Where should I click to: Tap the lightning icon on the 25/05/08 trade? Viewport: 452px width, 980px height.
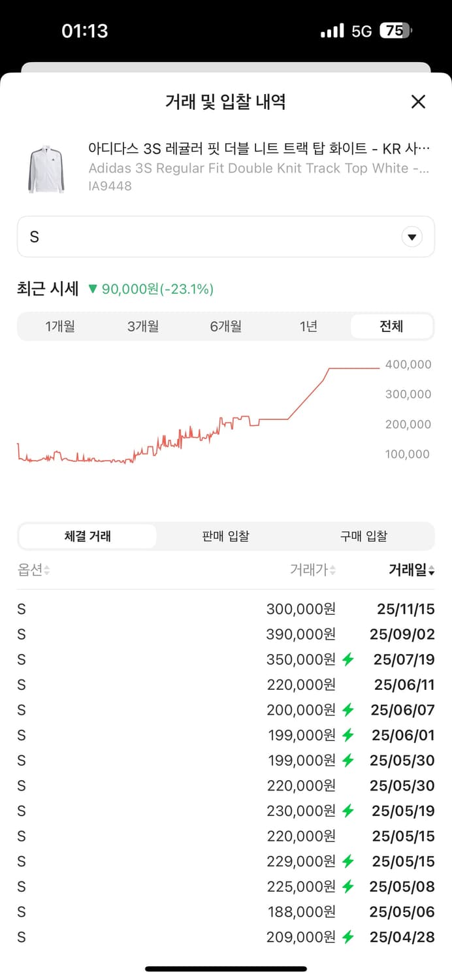347,887
